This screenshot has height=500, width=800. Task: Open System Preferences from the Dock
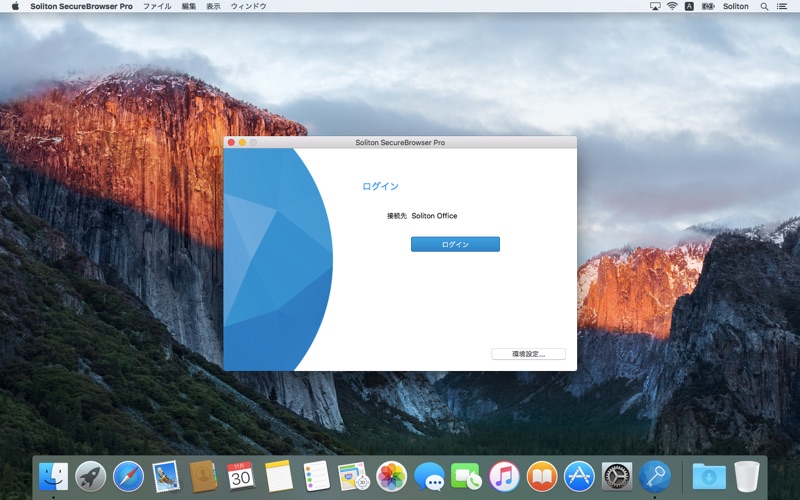pyautogui.click(x=617, y=477)
